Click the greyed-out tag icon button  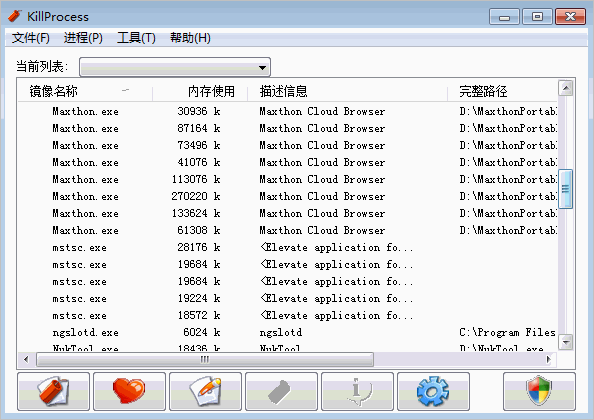click(x=281, y=391)
